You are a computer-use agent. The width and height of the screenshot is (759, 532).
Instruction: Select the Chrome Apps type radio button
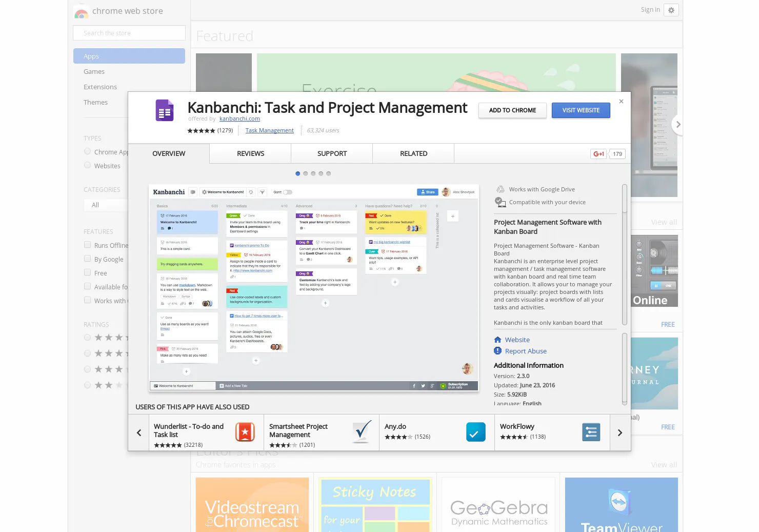[x=88, y=151]
